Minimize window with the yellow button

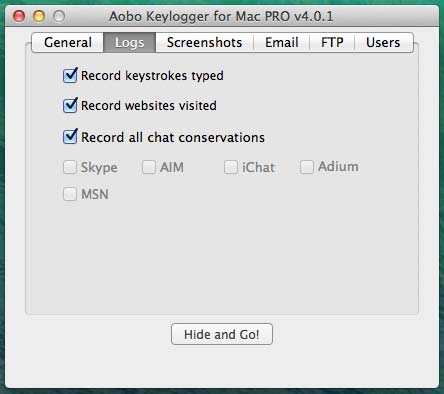coord(39,16)
